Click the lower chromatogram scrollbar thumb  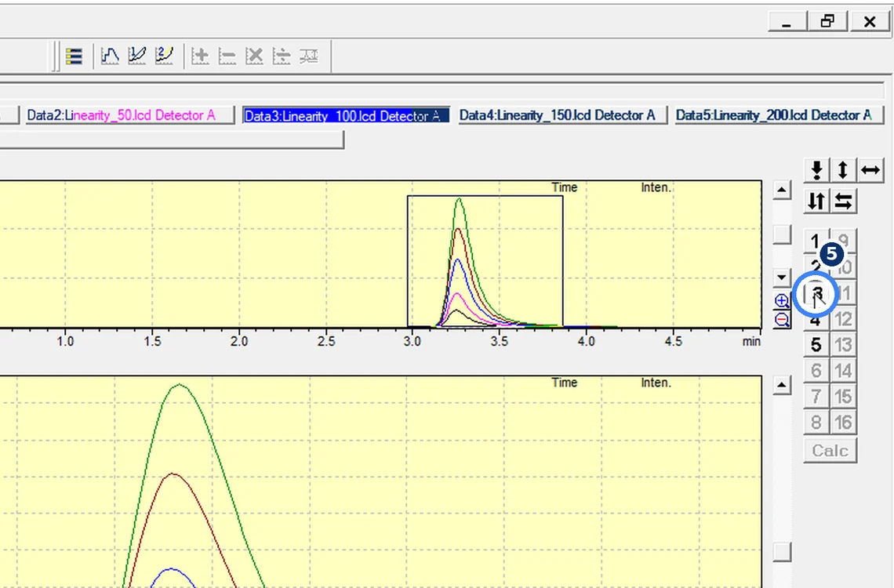(783, 551)
